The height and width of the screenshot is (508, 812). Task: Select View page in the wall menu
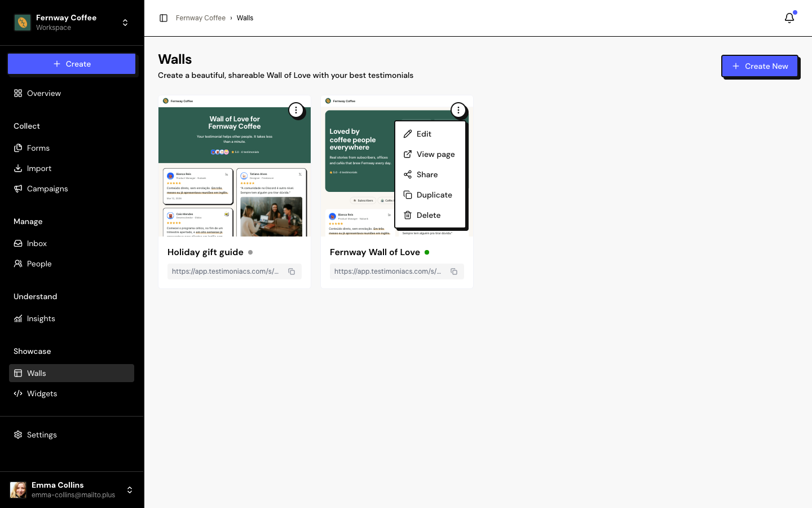430,154
